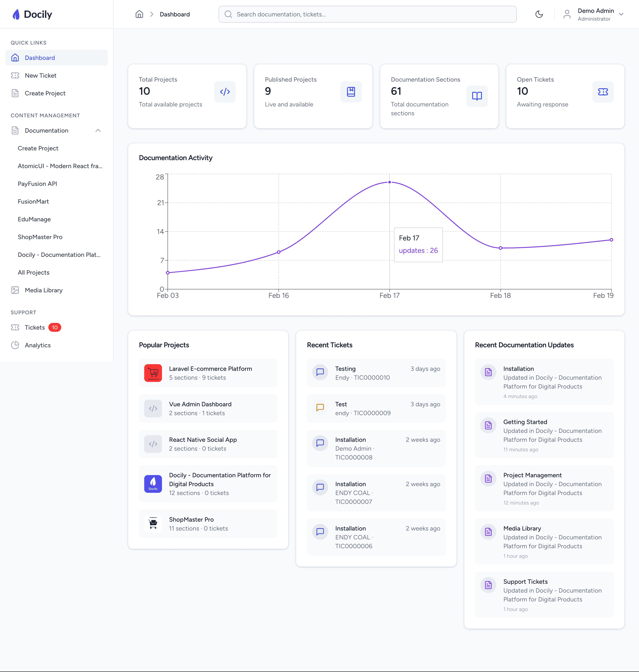This screenshot has width=639, height=672.
Task: Click the home breadcrumb icon
Action: (139, 14)
